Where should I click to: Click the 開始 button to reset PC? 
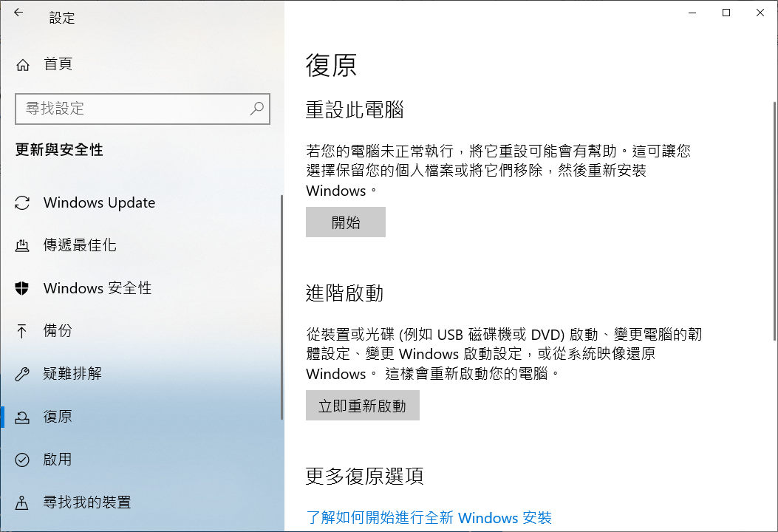click(345, 222)
